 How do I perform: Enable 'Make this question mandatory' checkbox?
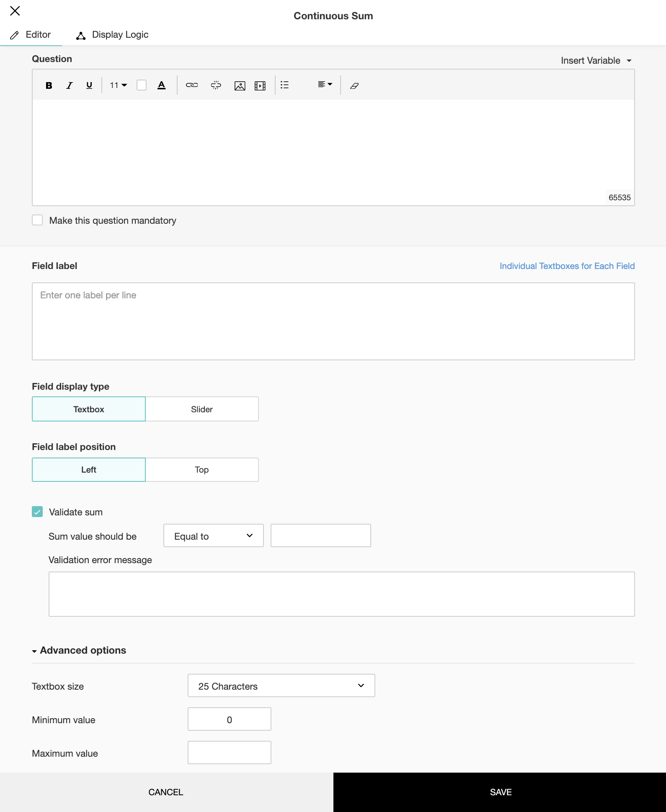(x=38, y=220)
